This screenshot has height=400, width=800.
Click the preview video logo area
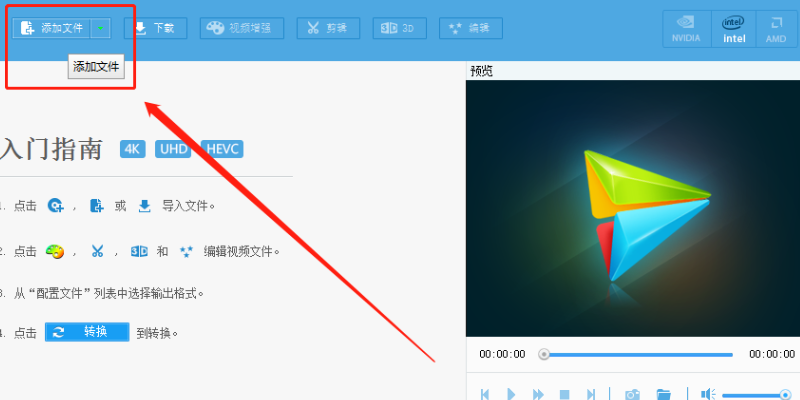(x=633, y=208)
